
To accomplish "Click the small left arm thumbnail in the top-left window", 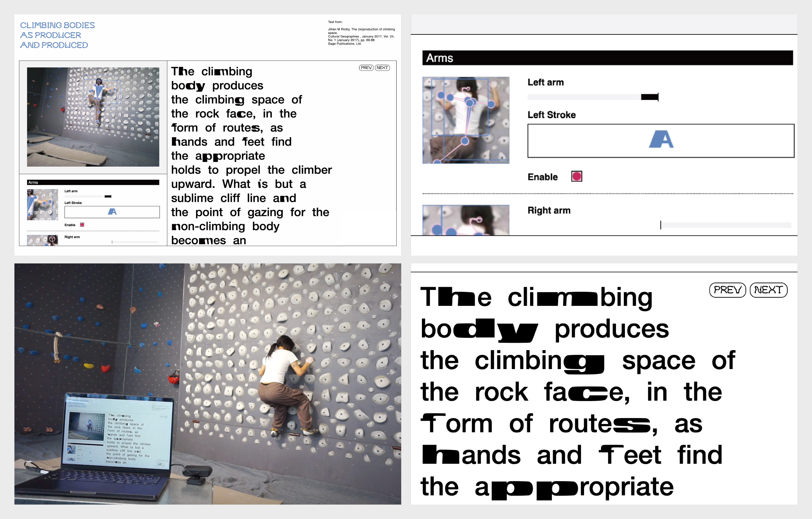I will [x=42, y=205].
